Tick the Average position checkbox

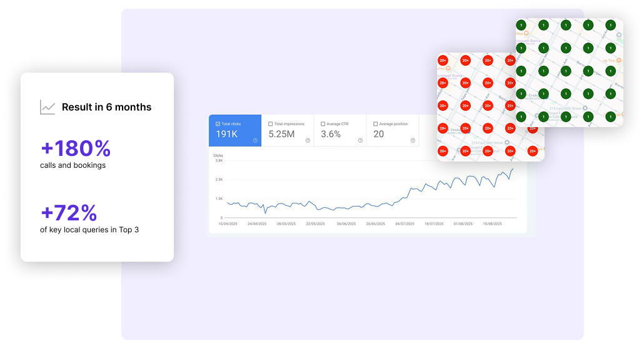[x=375, y=124]
